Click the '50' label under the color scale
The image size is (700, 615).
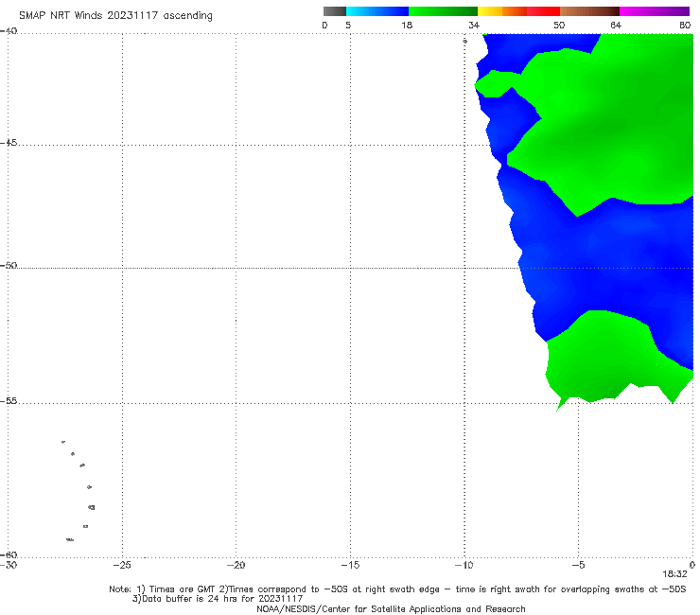[x=559, y=25]
